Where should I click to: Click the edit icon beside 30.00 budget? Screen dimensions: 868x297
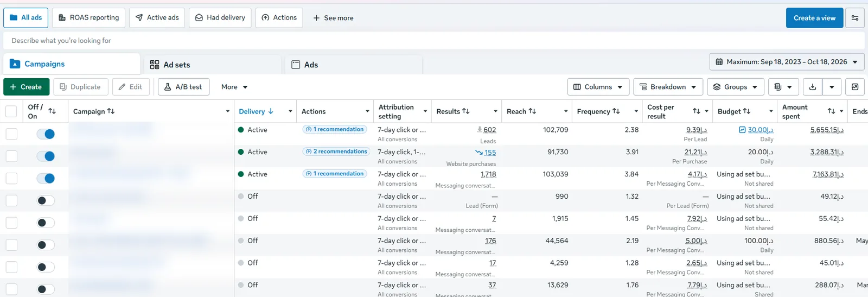click(x=742, y=130)
